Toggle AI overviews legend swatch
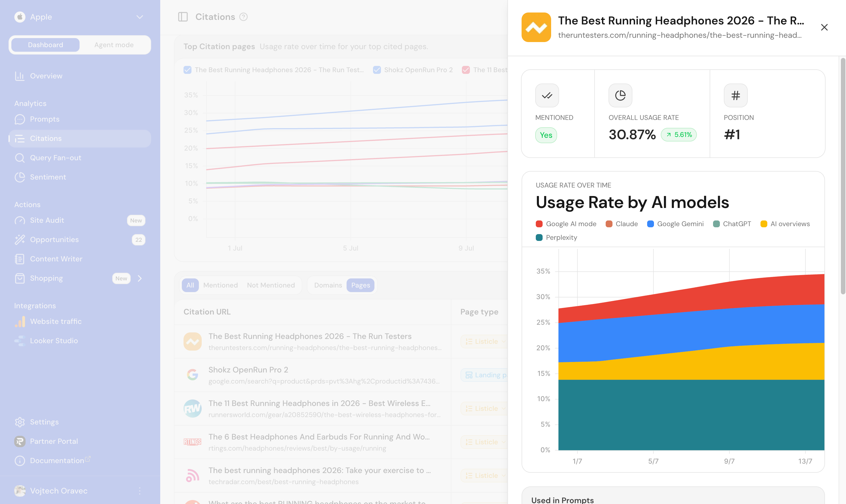 coord(764,224)
